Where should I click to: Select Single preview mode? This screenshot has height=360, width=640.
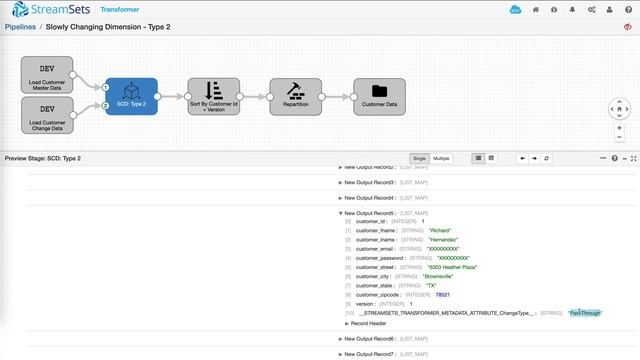(419, 158)
